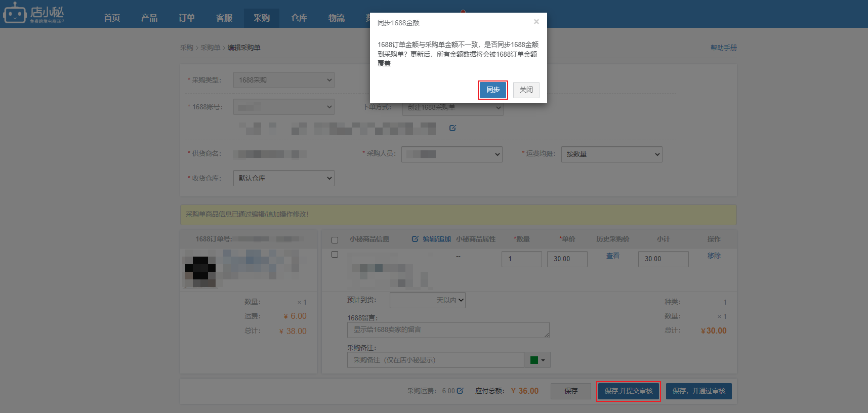868x413 pixels.
Task: Expand the 预计到货 天以内 dropdown
Action: pyautogui.click(x=428, y=300)
